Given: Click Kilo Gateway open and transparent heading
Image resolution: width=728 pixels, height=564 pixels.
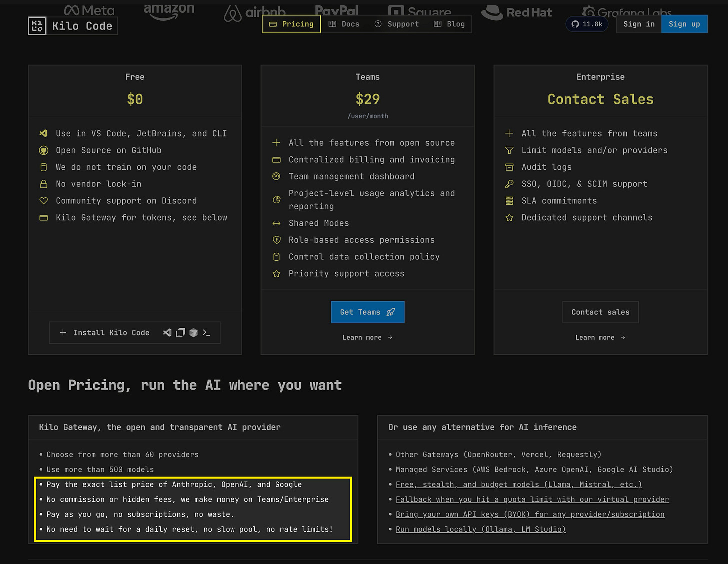Looking at the screenshot, I should point(160,427).
